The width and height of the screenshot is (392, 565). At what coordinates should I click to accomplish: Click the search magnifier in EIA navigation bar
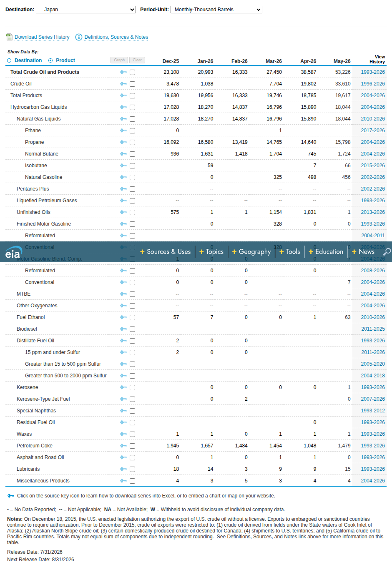point(387,251)
